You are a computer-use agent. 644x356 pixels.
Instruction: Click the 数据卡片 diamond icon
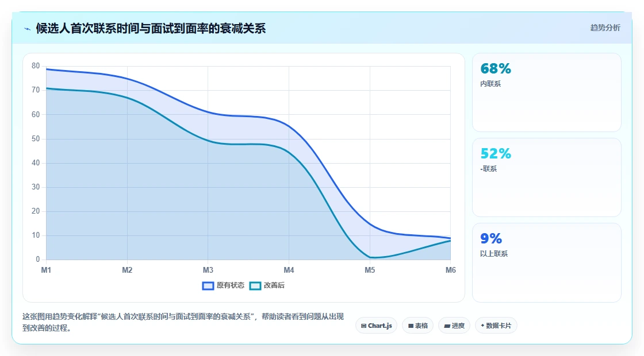tap(482, 326)
